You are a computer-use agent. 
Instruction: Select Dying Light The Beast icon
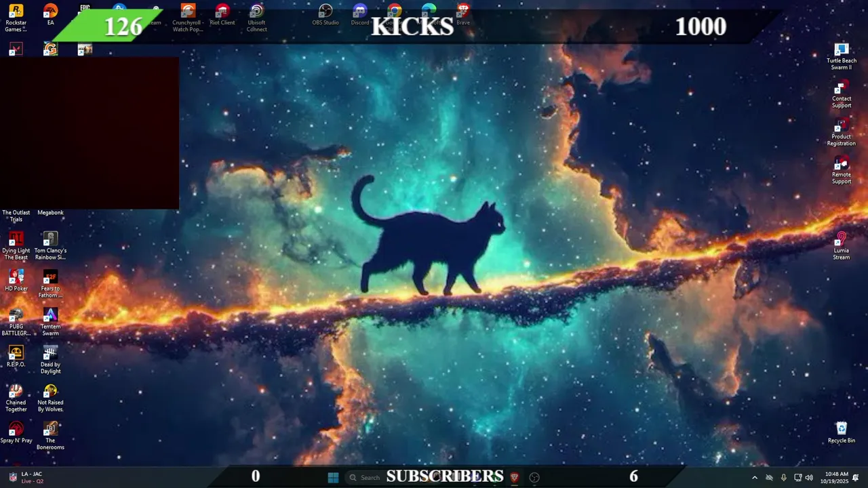[16, 246]
